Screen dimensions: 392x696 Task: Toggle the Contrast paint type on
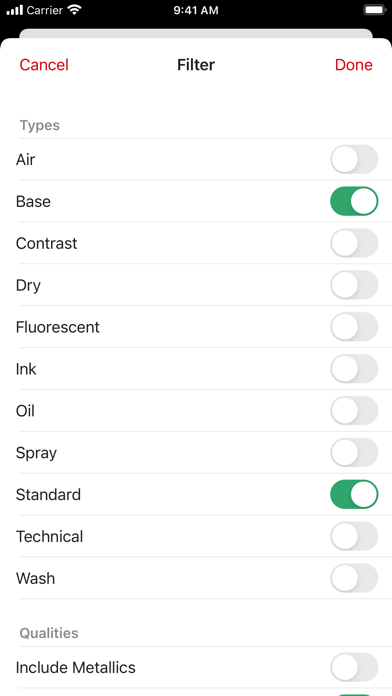(x=354, y=243)
